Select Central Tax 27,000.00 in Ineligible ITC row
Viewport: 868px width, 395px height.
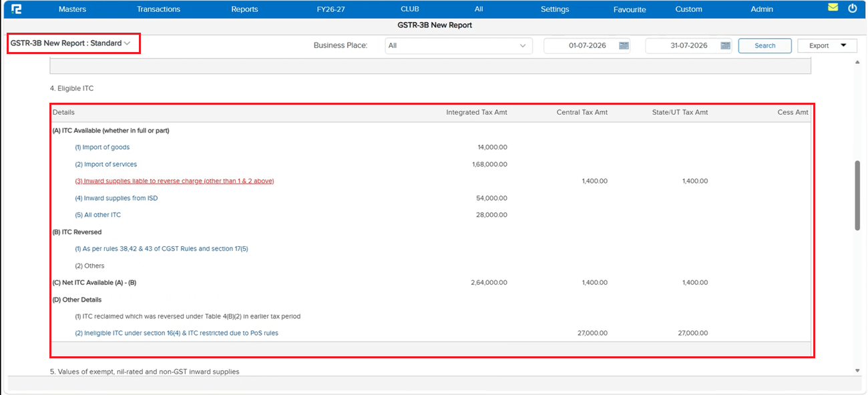[592, 333]
